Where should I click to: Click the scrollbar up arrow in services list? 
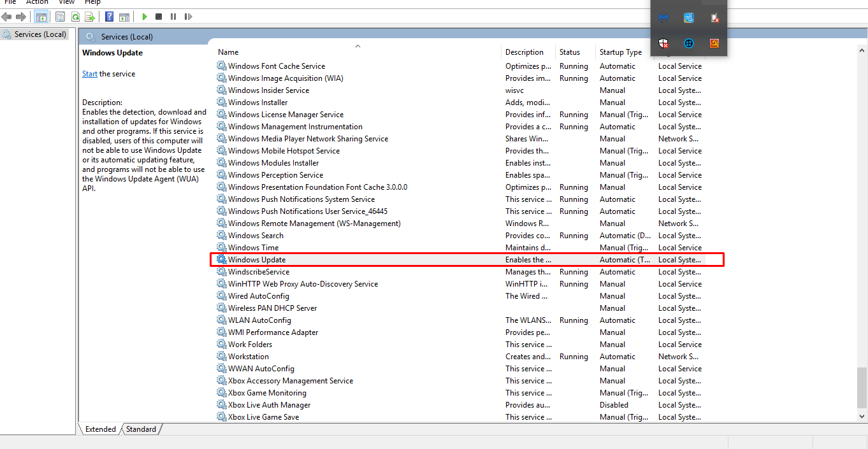(x=862, y=50)
